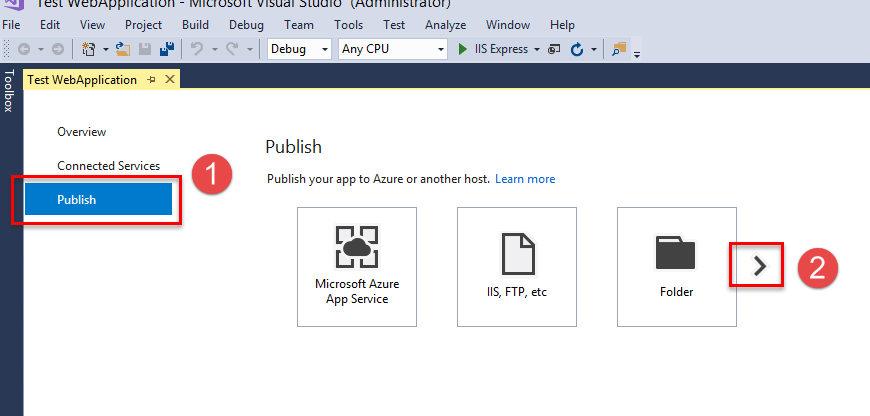Click the New Project toolbar icon
The image size is (870, 416).
(x=89, y=49)
